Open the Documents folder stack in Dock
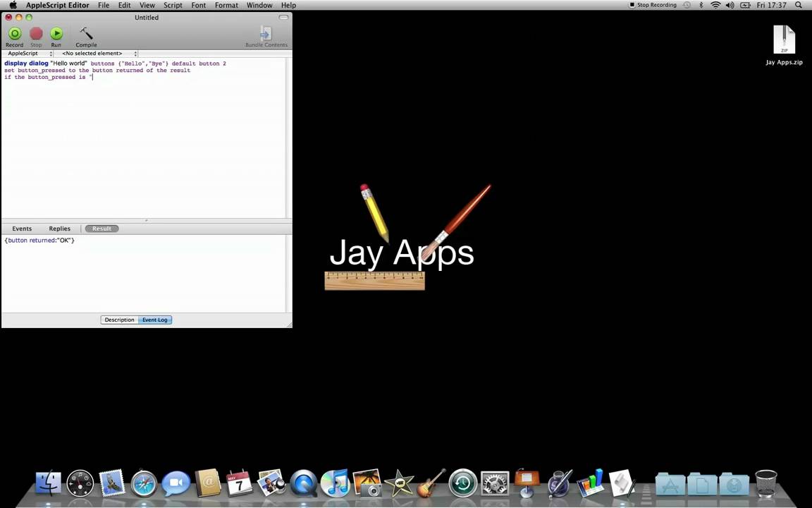This screenshot has width=812, height=508. (702, 484)
